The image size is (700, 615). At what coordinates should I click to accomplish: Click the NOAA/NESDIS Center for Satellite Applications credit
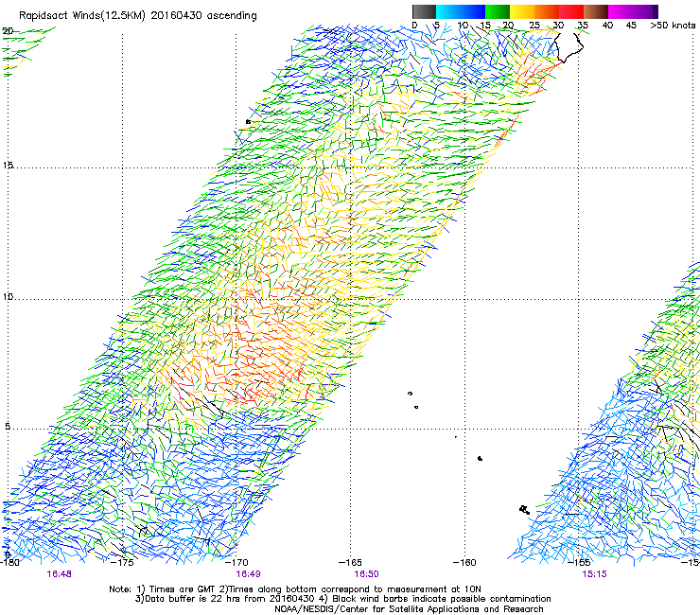click(409, 609)
